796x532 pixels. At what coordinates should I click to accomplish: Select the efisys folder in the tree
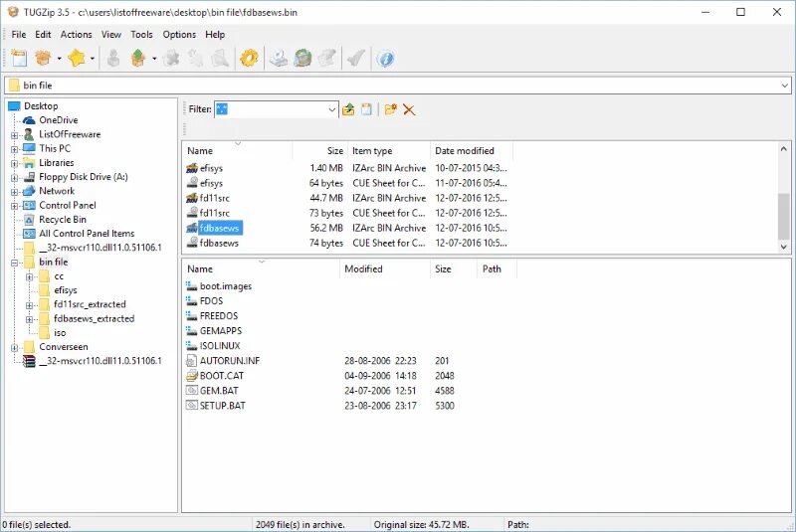[66, 290]
